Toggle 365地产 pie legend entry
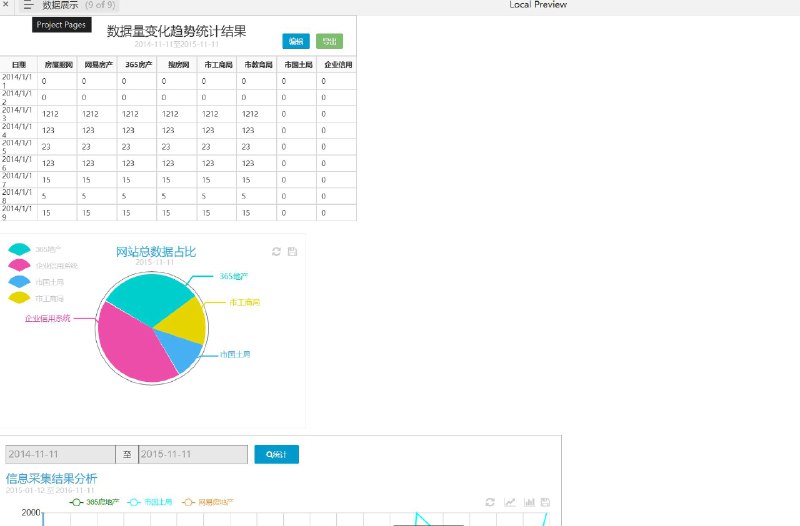The width and height of the screenshot is (800, 526). [x=35, y=249]
